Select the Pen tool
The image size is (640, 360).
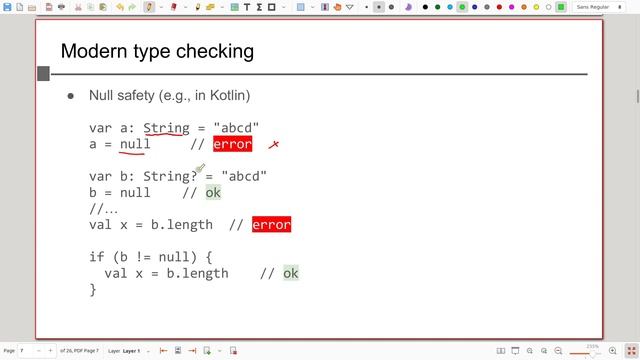(149, 7)
